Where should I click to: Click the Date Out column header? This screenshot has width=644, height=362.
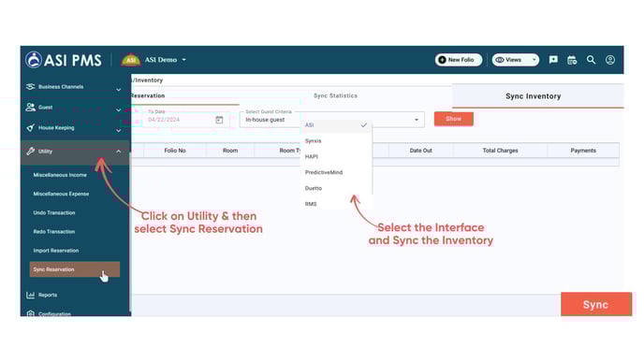tap(420, 151)
